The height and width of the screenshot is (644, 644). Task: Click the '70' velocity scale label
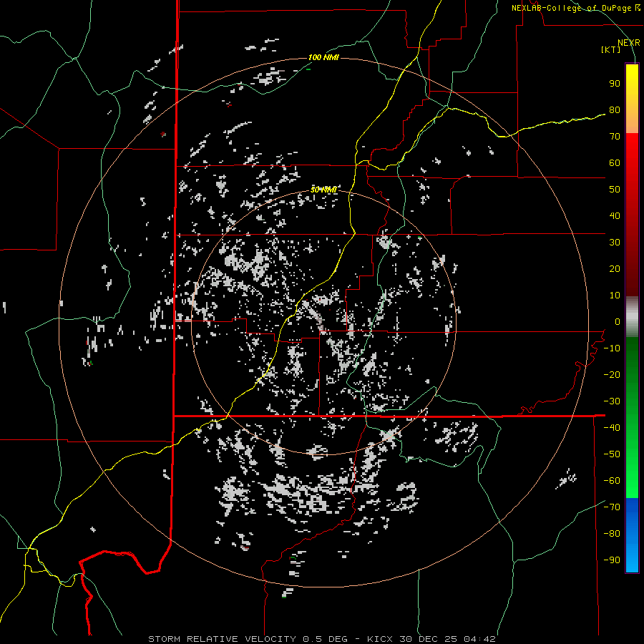[x=615, y=137]
